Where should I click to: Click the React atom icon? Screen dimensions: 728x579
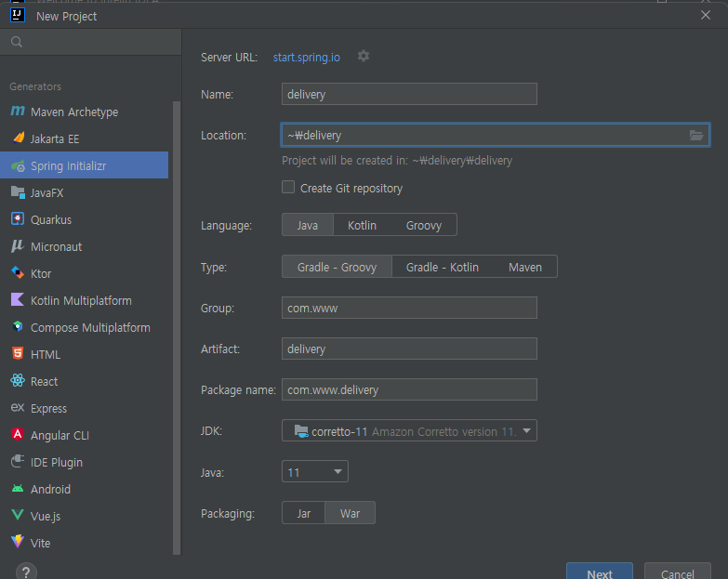18,380
